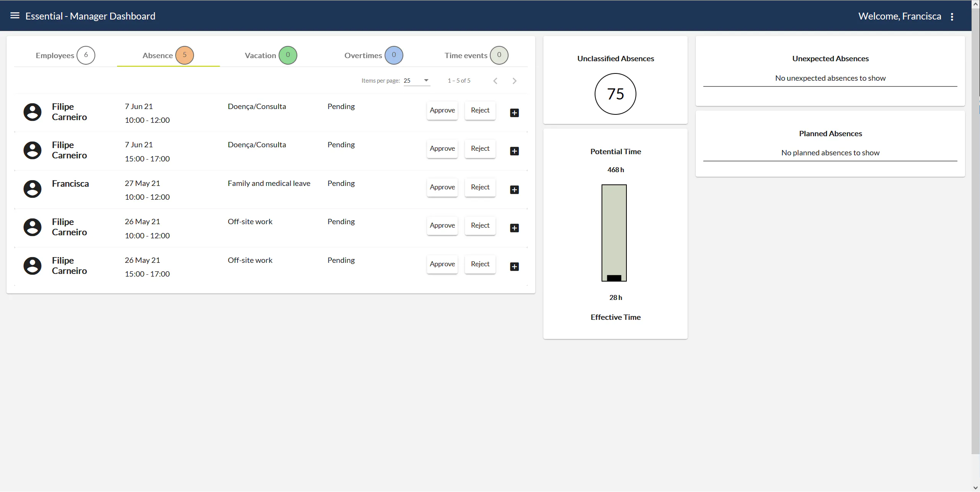Image resolution: width=980 pixels, height=492 pixels.
Task: Open the hamburger navigation menu
Action: (15, 16)
